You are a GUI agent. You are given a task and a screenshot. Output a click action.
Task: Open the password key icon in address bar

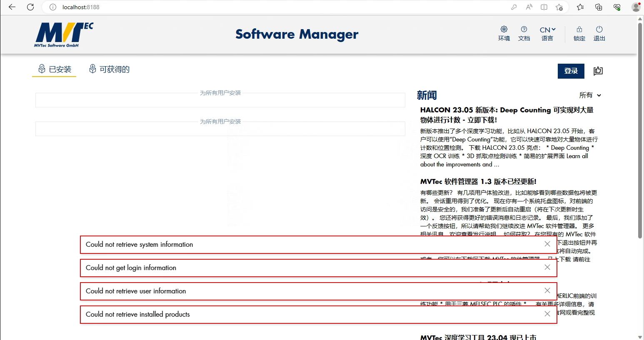[514, 7]
